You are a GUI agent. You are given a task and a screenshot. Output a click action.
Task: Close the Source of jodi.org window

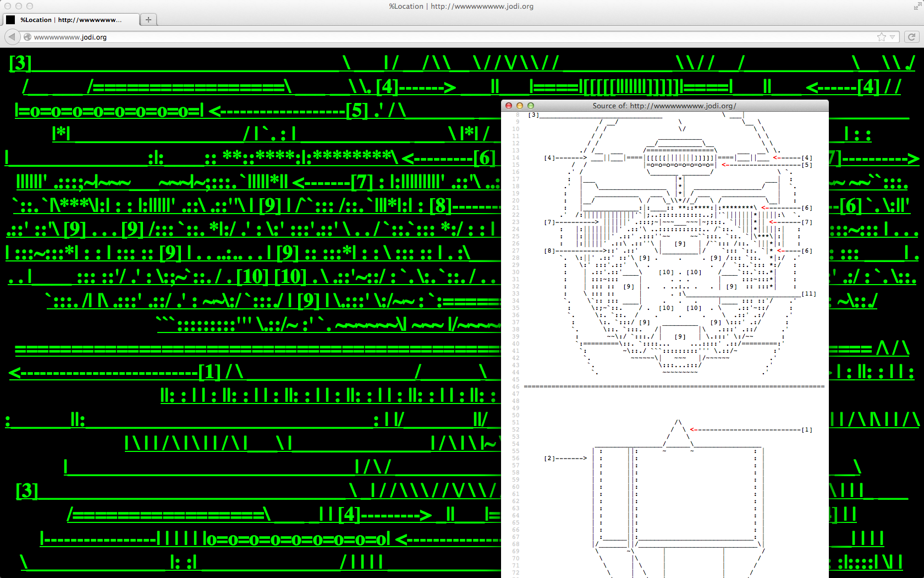click(x=509, y=106)
